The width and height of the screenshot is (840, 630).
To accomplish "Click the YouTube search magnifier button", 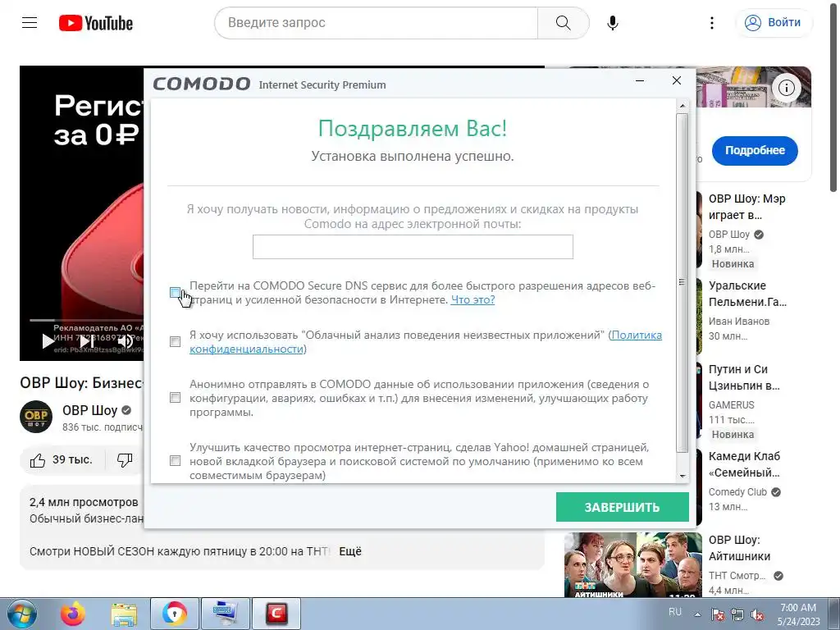I will point(563,22).
